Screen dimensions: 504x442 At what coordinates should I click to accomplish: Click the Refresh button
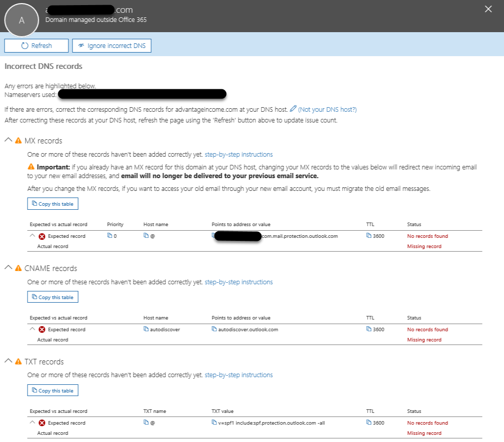pos(36,45)
